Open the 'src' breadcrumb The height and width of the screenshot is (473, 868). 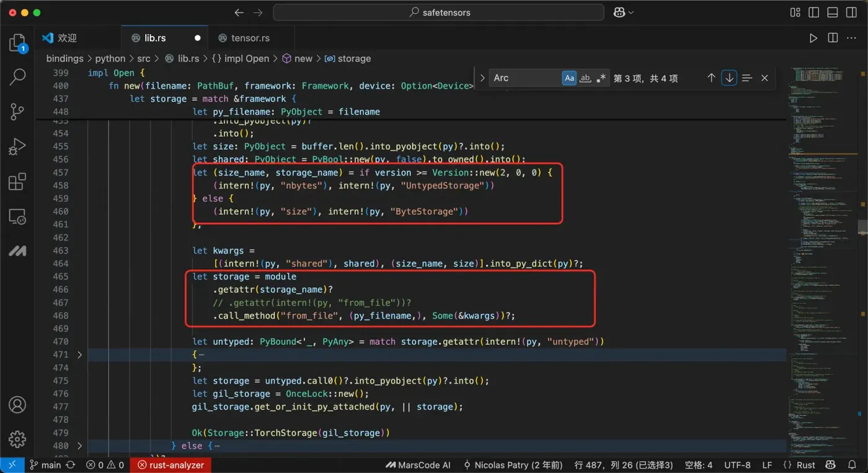(x=144, y=58)
